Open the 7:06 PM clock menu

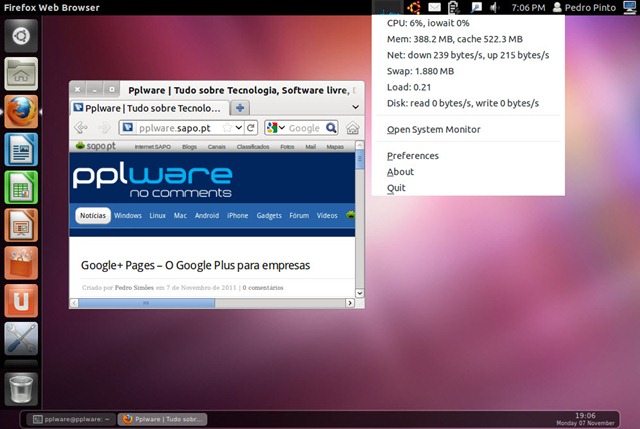pyautogui.click(x=528, y=7)
